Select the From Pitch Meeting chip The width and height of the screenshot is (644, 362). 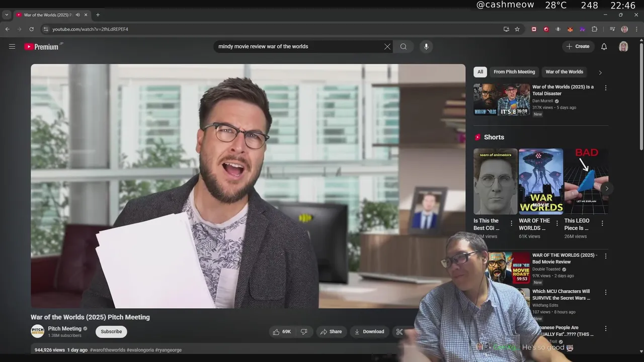tap(514, 72)
